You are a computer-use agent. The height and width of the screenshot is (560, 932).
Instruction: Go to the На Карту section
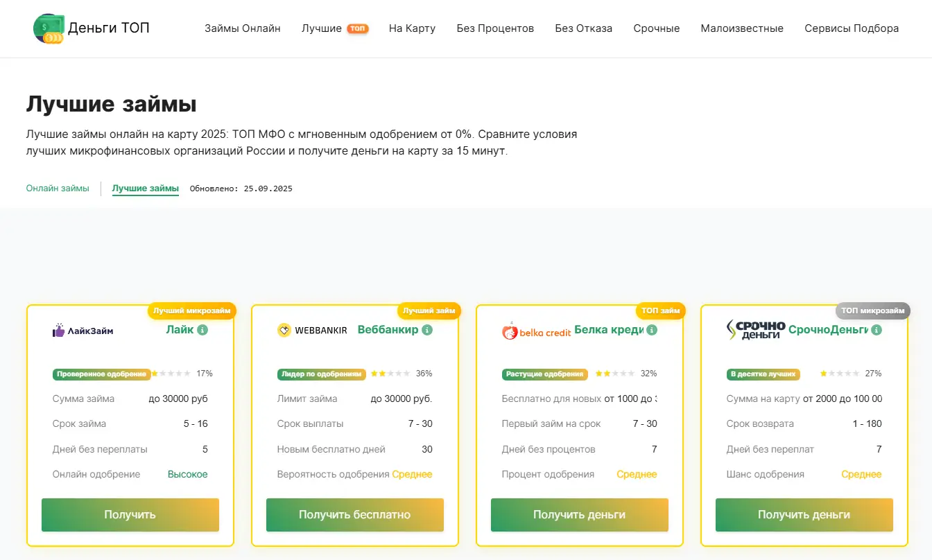[x=412, y=28]
